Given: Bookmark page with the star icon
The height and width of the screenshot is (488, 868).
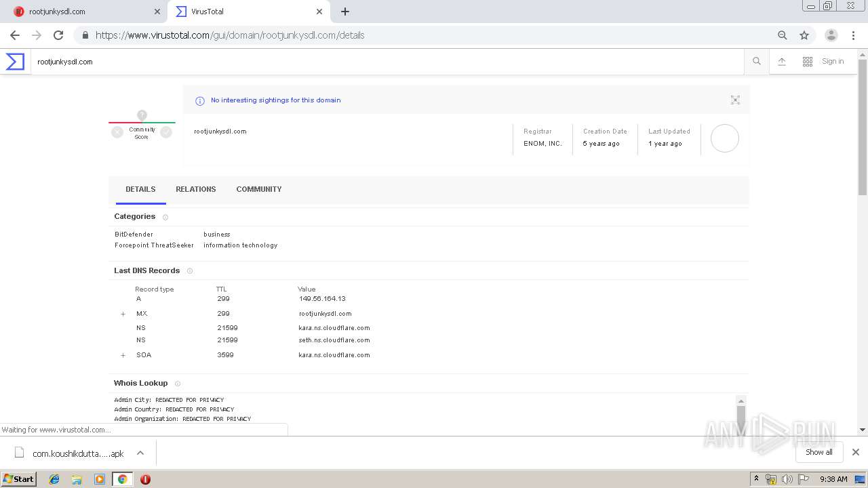Looking at the screenshot, I should pyautogui.click(x=804, y=35).
